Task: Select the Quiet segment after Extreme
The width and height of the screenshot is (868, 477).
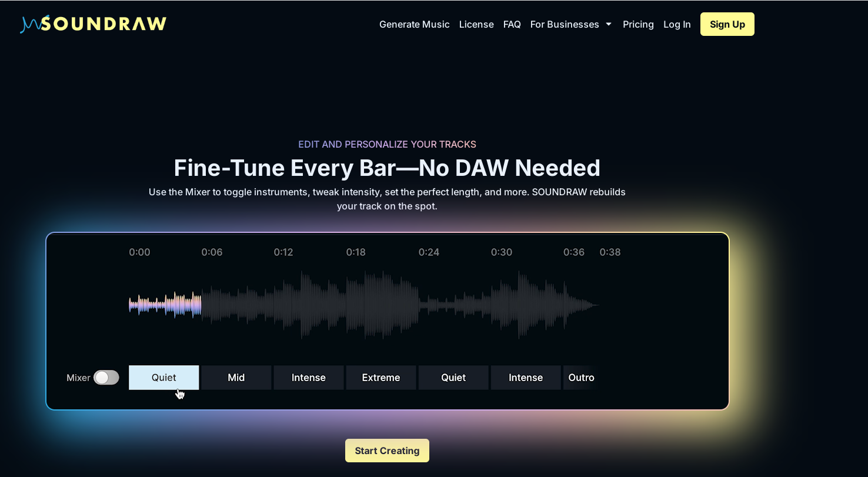Action: pos(453,378)
